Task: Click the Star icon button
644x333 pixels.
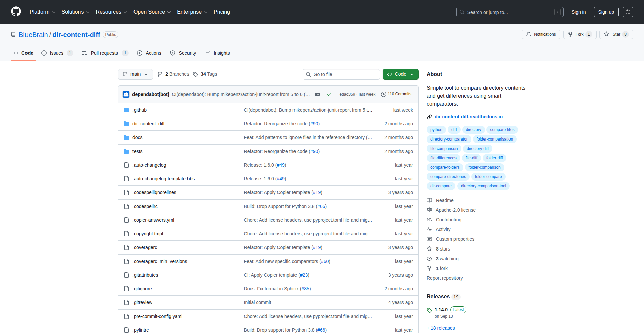Action: click(606, 34)
